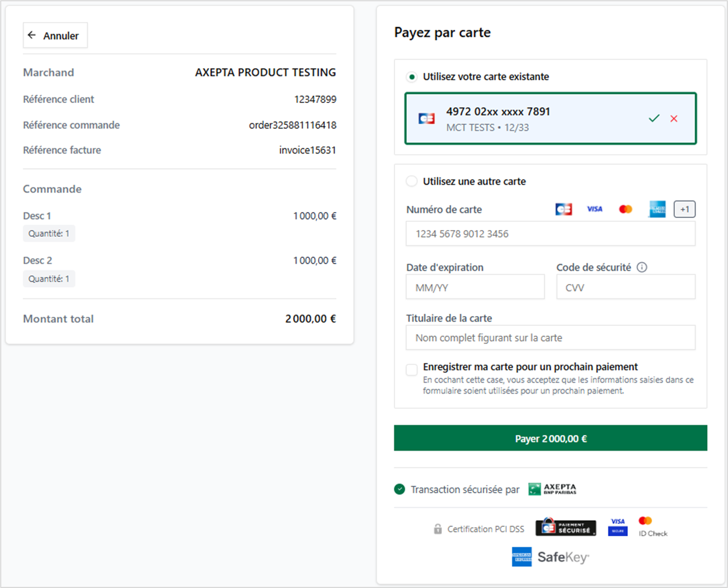Click into the Numéro de carte field

click(550, 234)
